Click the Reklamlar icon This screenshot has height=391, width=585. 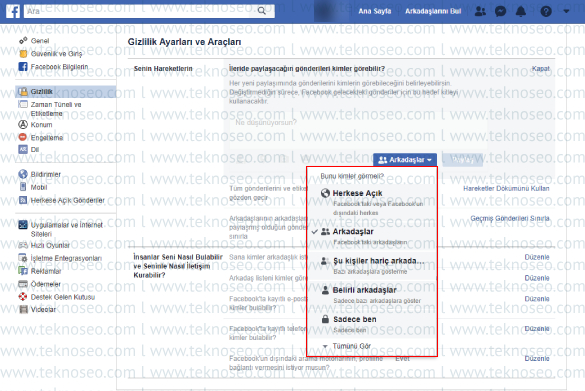[23, 271]
